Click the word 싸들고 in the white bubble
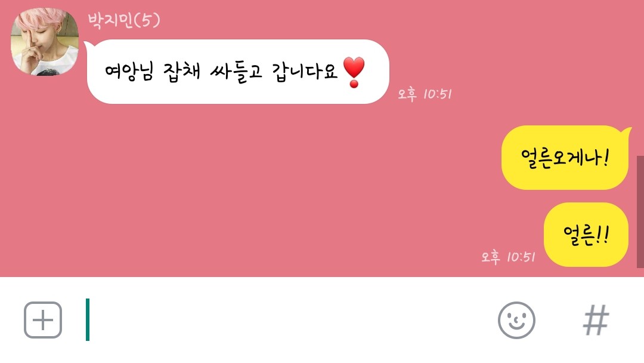 pyautogui.click(x=236, y=73)
